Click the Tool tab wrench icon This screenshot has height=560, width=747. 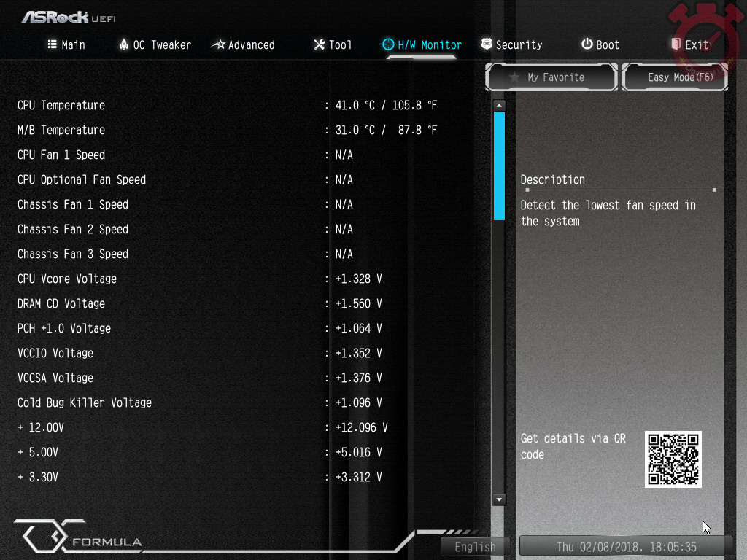[319, 44]
